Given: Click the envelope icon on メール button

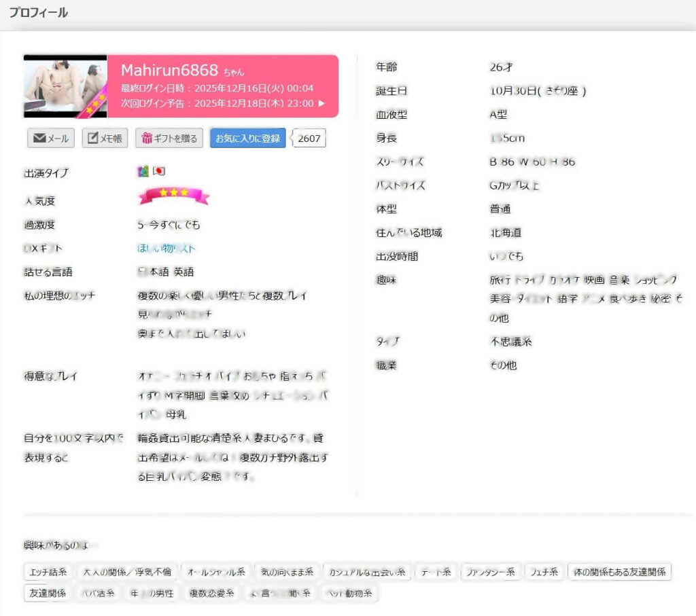Looking at the screenshot, I should (x=39, y=139).
